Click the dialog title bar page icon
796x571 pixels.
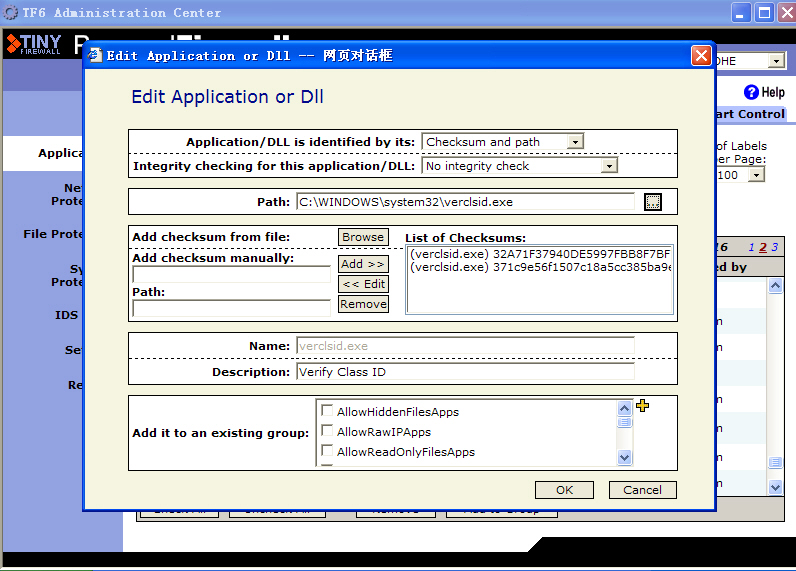pyautogui.click(x=95, y=55)
